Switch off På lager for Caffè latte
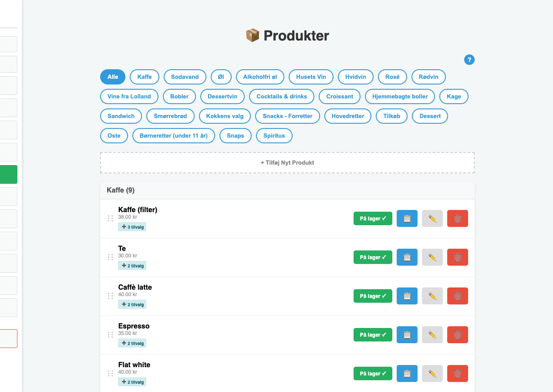 pyautogui.click(x=373, y=296)
